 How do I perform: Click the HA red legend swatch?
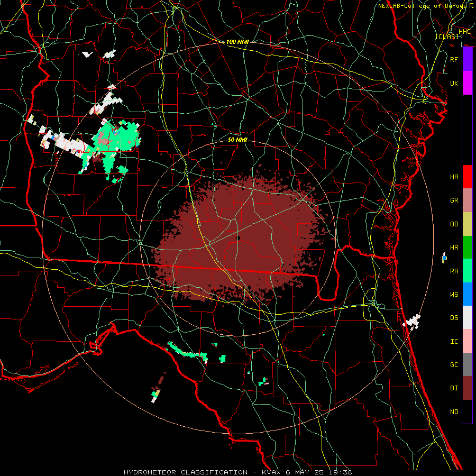click(x=467, y=177)
